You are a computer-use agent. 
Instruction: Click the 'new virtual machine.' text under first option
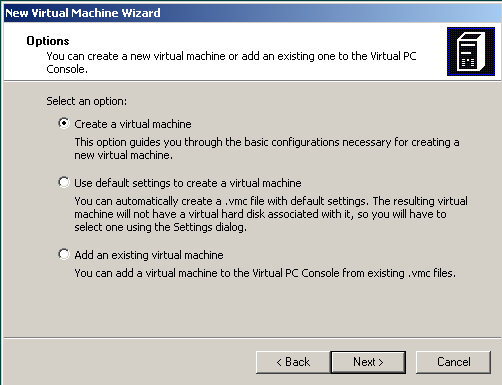(123, 155)
